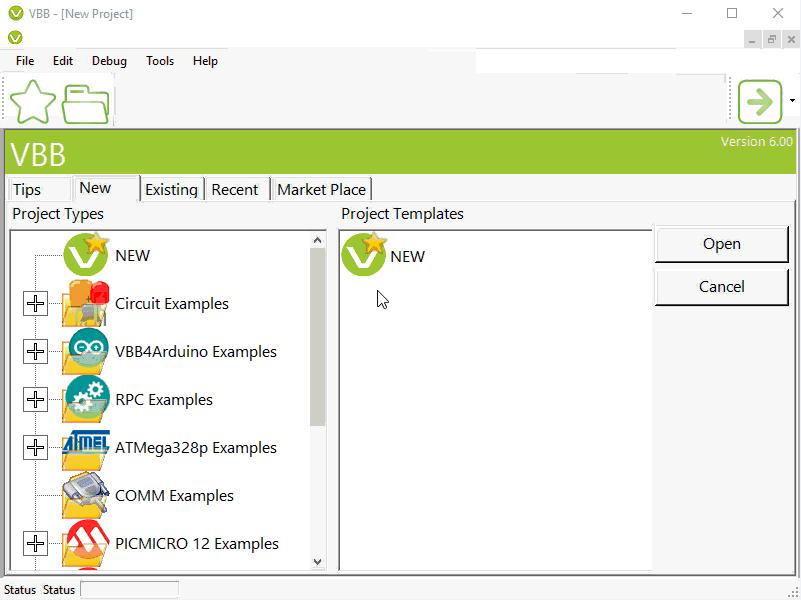The height and width of the screenshot is (600, 801).
Task: Minimize the inner document window
Action: [x=752, y=39]
